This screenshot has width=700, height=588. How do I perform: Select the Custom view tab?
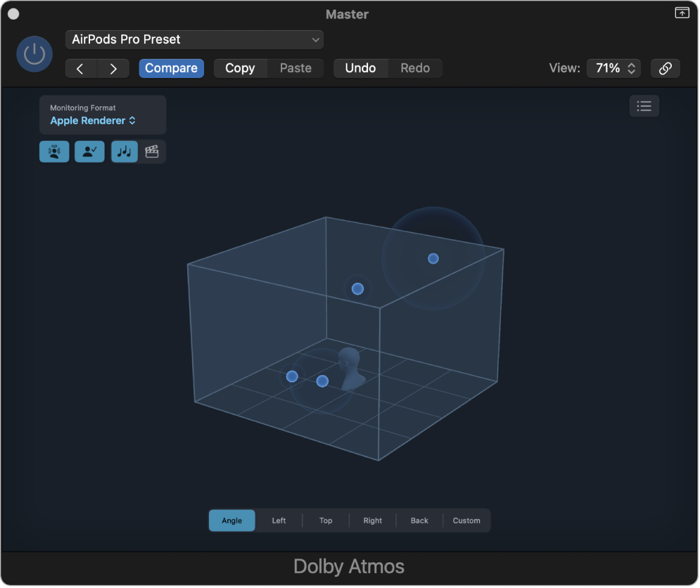(x=466, y=520)
